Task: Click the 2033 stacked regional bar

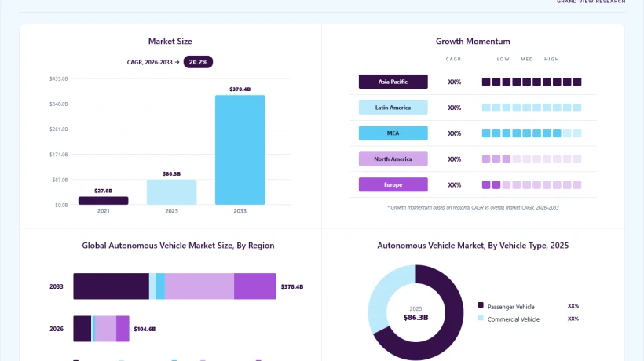Action: click(x=174, y=286)
